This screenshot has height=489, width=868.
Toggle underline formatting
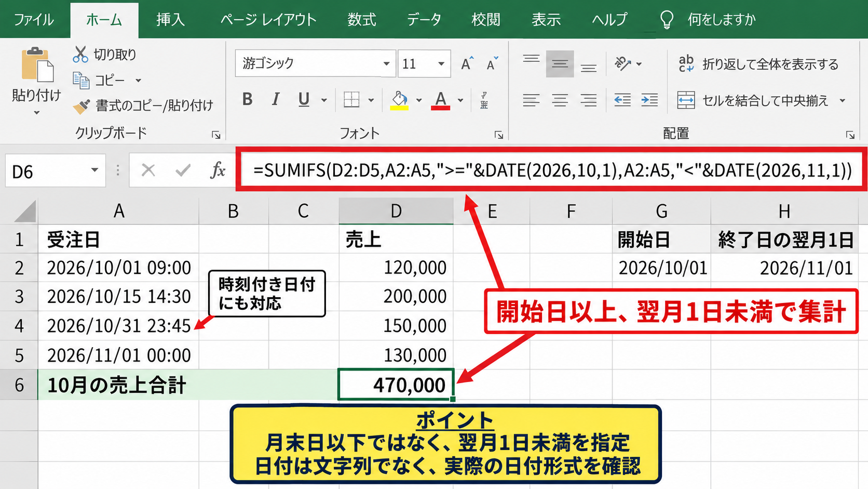pos(304,99)
